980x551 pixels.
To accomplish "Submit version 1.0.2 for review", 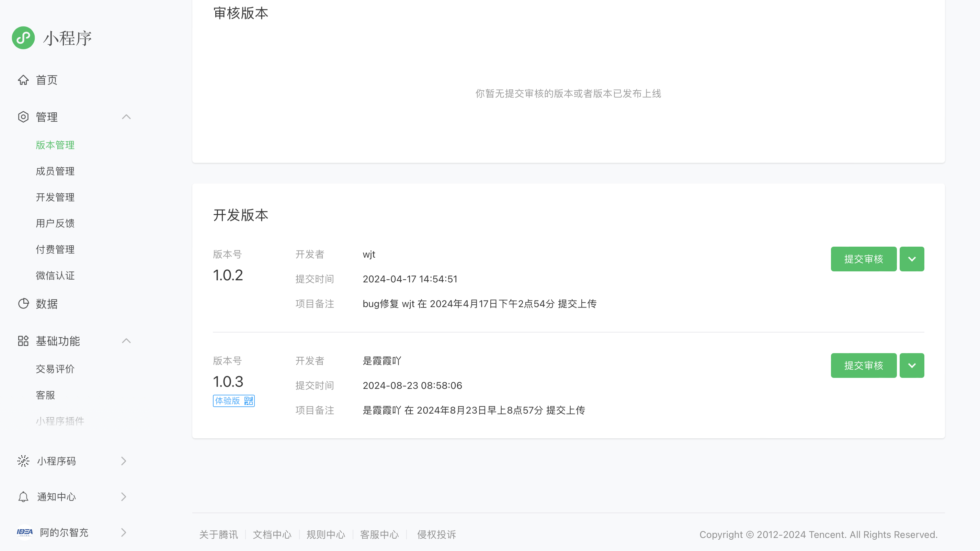I will (864, 259).
